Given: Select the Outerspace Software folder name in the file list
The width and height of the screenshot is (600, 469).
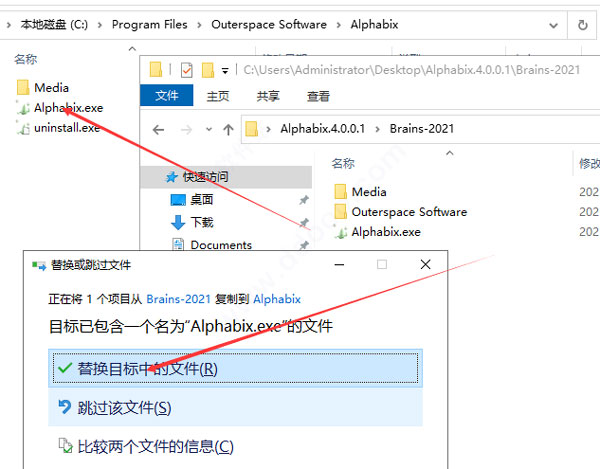Looking at the screenshot, I should (409, 212).
